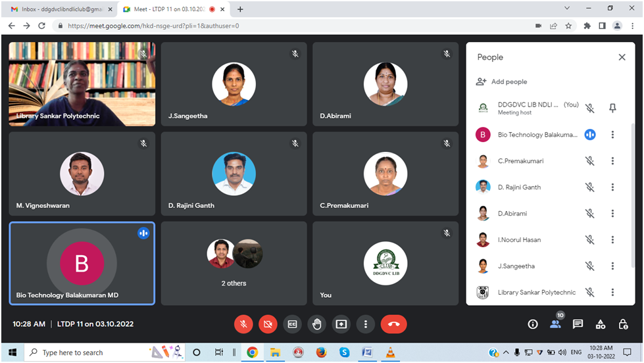Close the People panel
This screenshot has height=363, width=644.
click(x=622, y=57)
